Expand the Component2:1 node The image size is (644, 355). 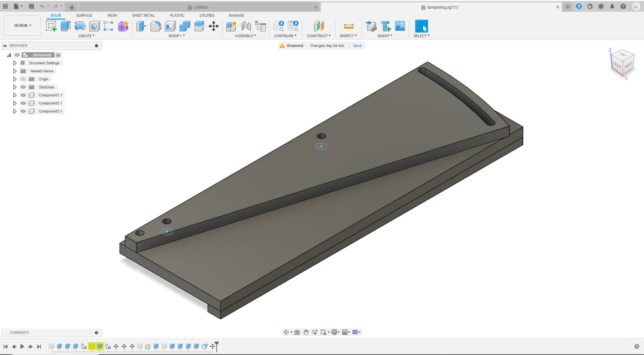point(15,103)
